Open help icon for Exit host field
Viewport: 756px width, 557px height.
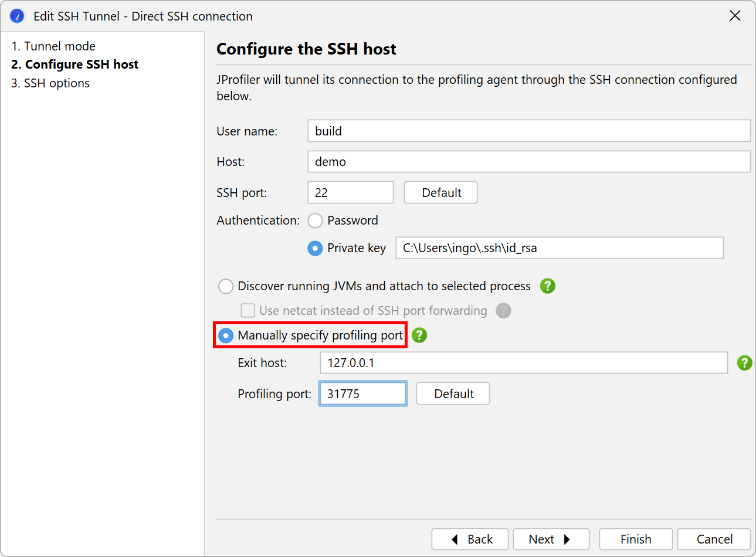coord(744,363)
